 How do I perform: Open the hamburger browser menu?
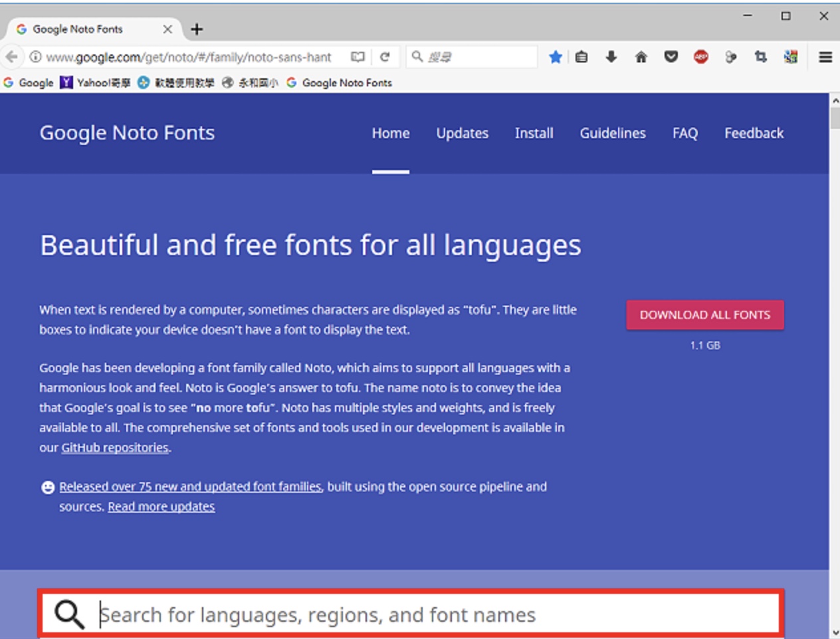click(825, 57)
